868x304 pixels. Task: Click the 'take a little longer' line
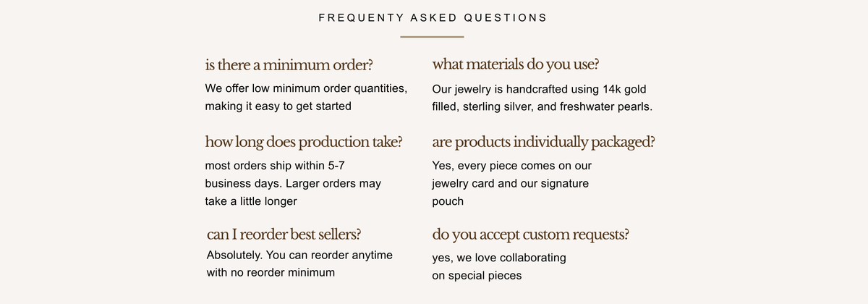(251, 201)
